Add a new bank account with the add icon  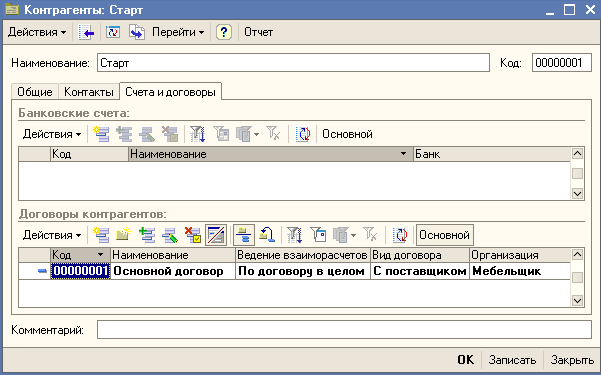click(102, 134)
